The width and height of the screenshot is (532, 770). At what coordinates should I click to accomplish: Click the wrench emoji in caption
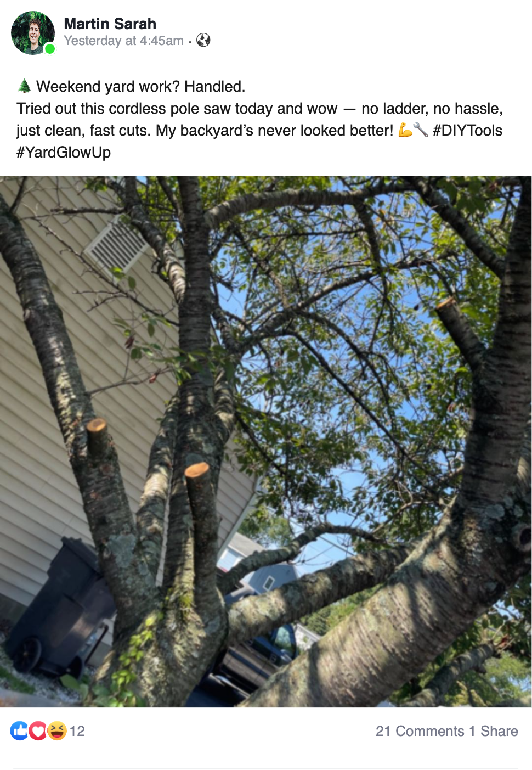coord(421,130)
